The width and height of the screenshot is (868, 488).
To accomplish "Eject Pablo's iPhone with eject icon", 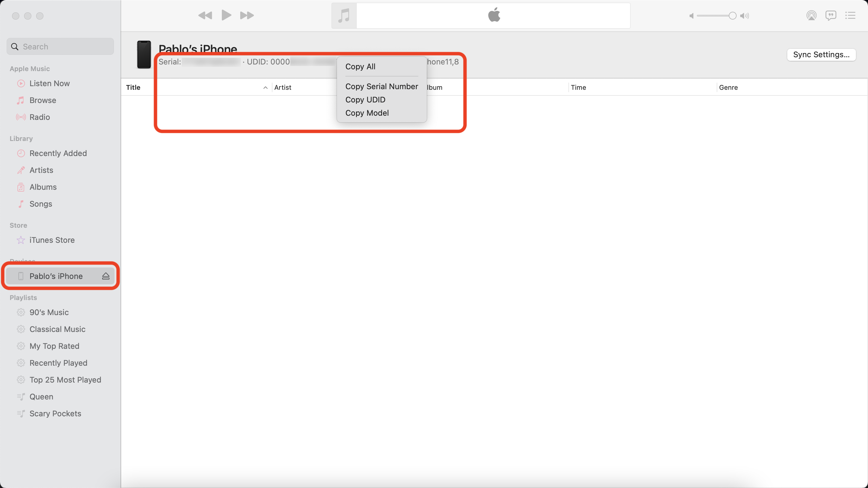I will 106,276.
